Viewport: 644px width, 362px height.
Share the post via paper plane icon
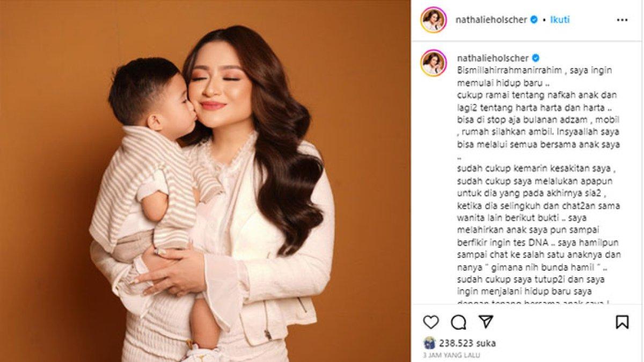tap(486, 322)
